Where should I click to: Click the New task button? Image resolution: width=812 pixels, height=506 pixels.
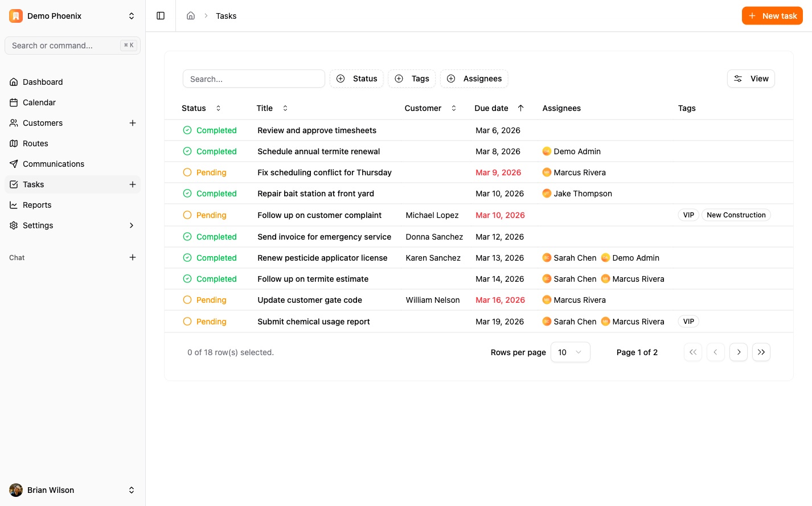tap(772, 16)
